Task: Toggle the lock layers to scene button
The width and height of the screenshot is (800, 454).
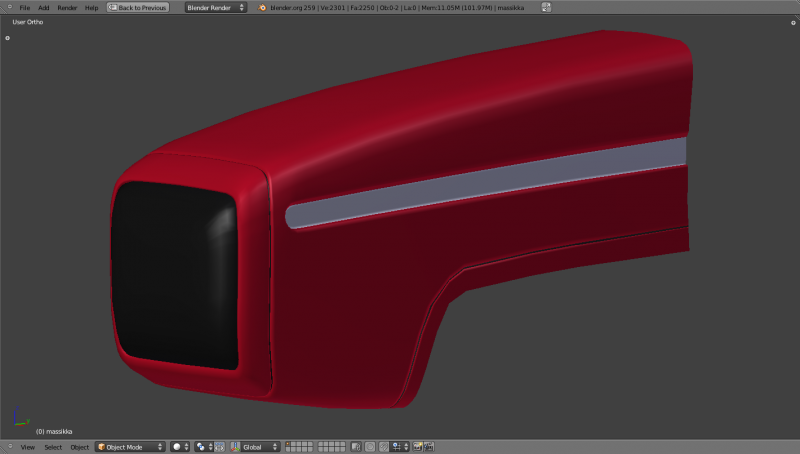Action: pos(355,447)
